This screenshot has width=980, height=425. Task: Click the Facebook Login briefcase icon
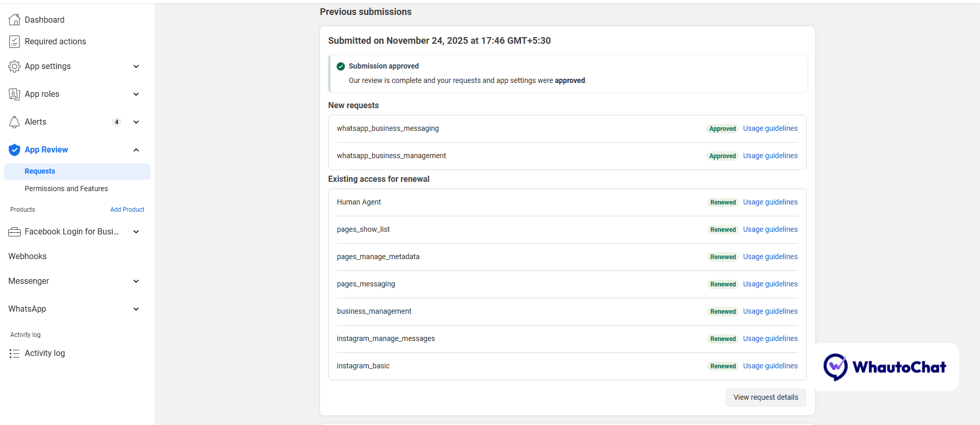click(14, 232)
